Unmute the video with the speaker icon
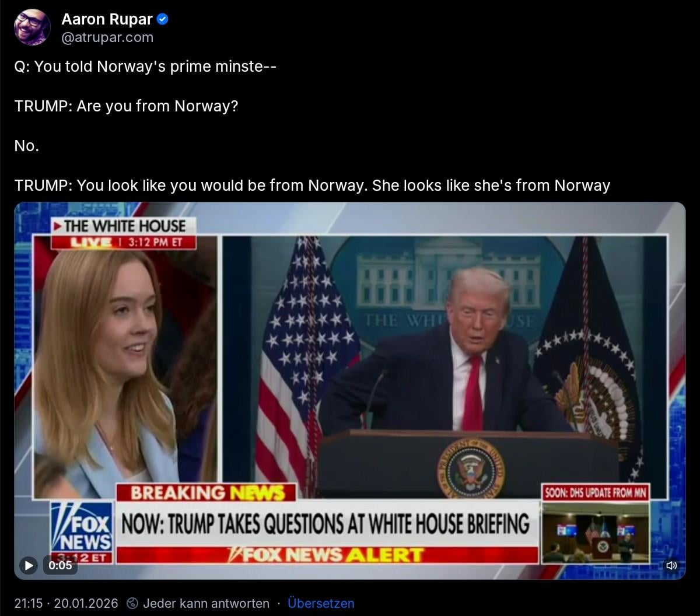The image size is (700, 616). [x=671, y=565]
